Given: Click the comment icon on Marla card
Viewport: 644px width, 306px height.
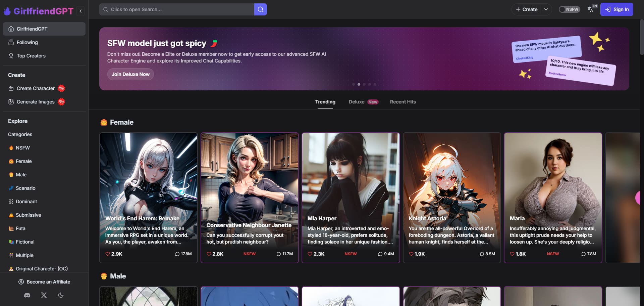Looking at the screenshot, I should pos(583,254).
